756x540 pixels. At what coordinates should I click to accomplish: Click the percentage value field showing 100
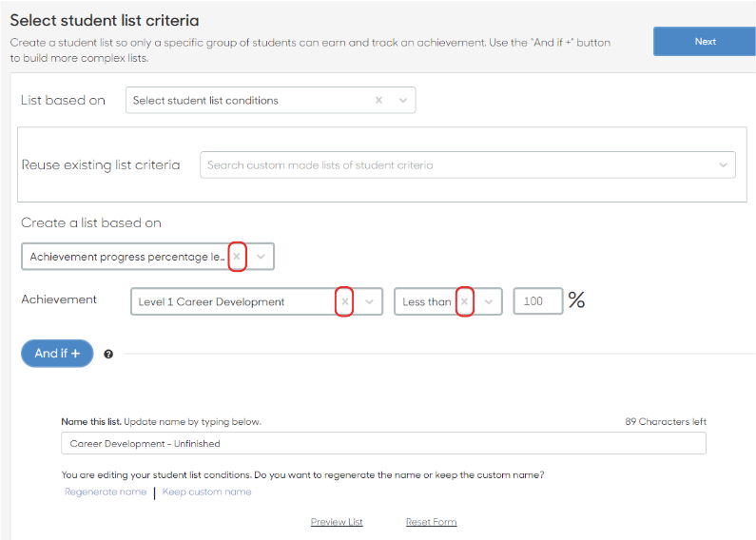538,301
